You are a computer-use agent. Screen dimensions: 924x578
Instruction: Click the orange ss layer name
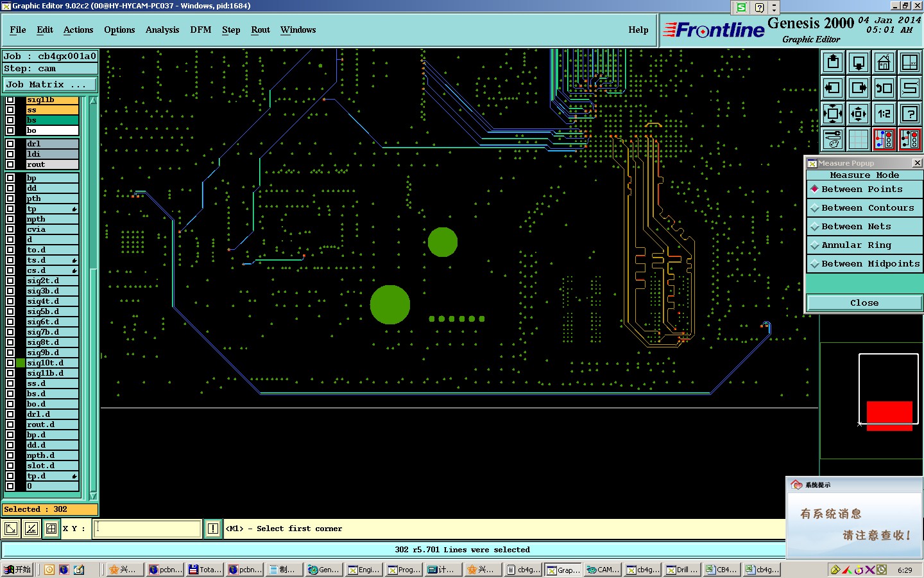click(x=52, y=110)
